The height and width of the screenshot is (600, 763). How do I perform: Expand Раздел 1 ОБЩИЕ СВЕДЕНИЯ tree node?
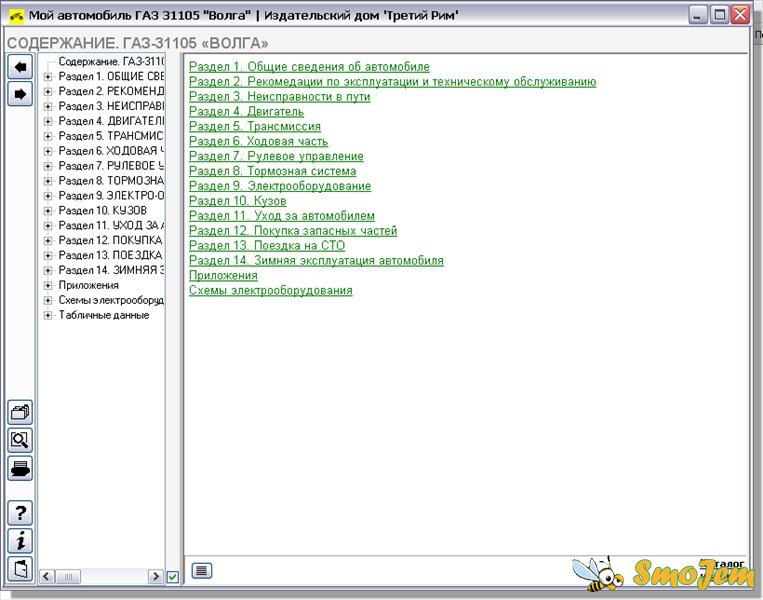click(x=48, y=76)
